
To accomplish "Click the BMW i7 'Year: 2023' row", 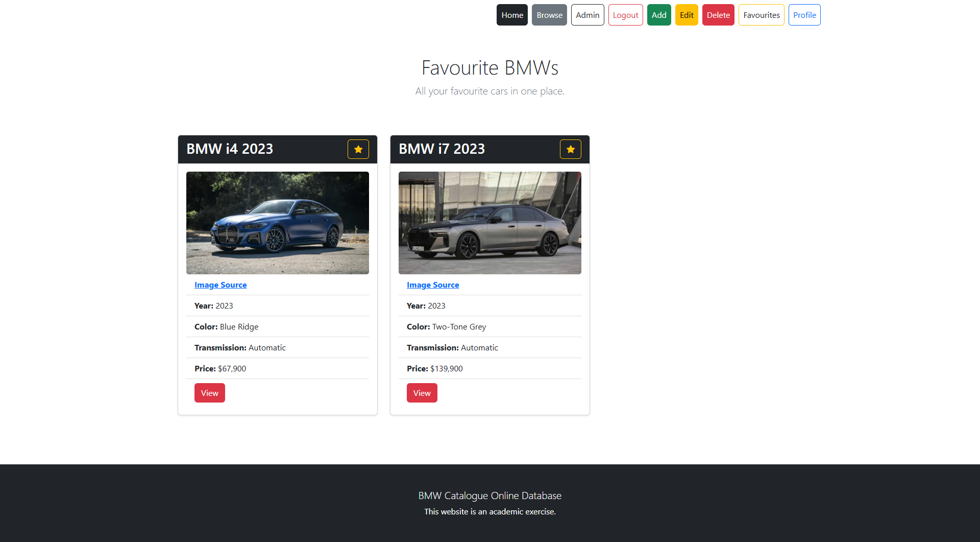I will pos(490,305).
